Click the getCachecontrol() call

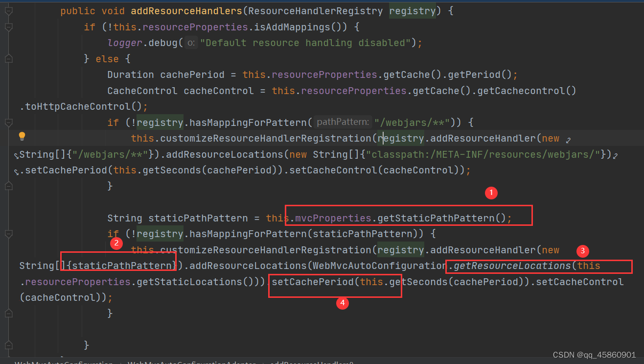(x=526, y=91)
